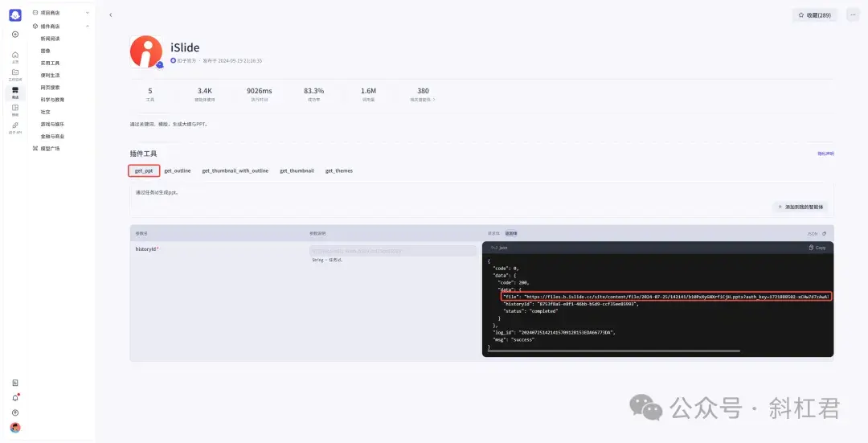Select the 金融与商业 category
The width and height of the screenshot is (868, 443).
click(52, 136)
